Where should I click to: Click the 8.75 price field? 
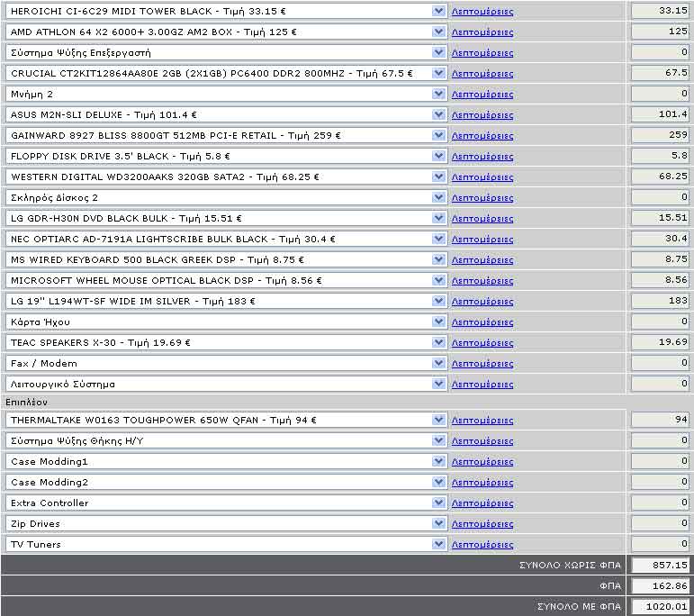click(660, 259)
